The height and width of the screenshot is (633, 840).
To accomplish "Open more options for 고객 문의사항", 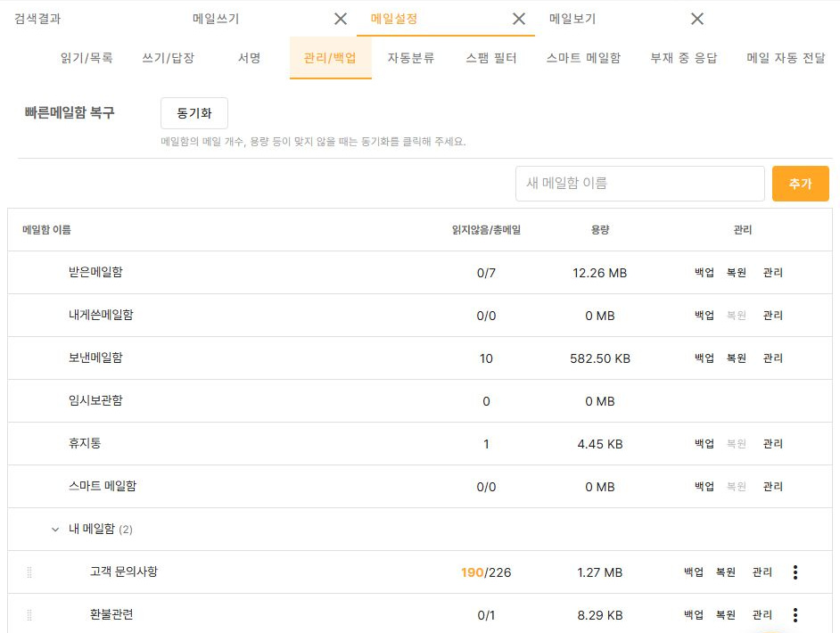I will pyautogui.click(x=795, y=572).
